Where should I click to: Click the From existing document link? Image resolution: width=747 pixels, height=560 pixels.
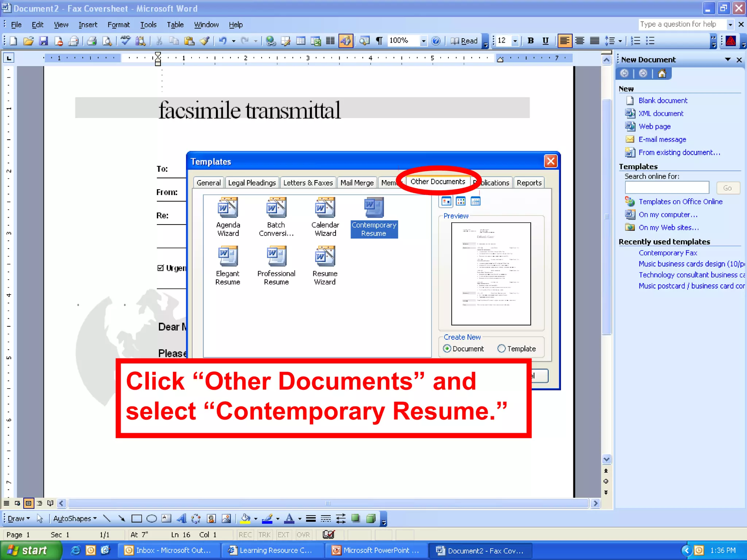679,152
